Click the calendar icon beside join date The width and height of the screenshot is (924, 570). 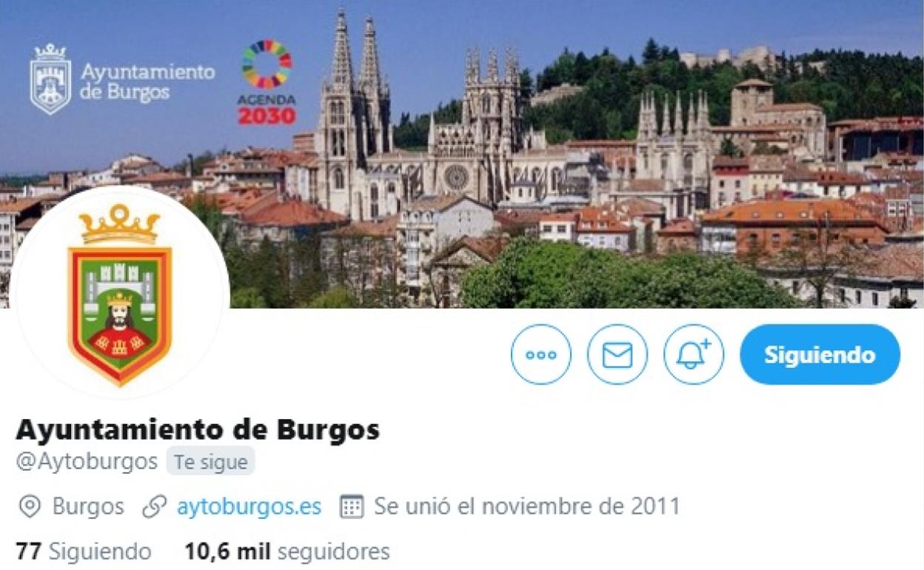[351, 507]
